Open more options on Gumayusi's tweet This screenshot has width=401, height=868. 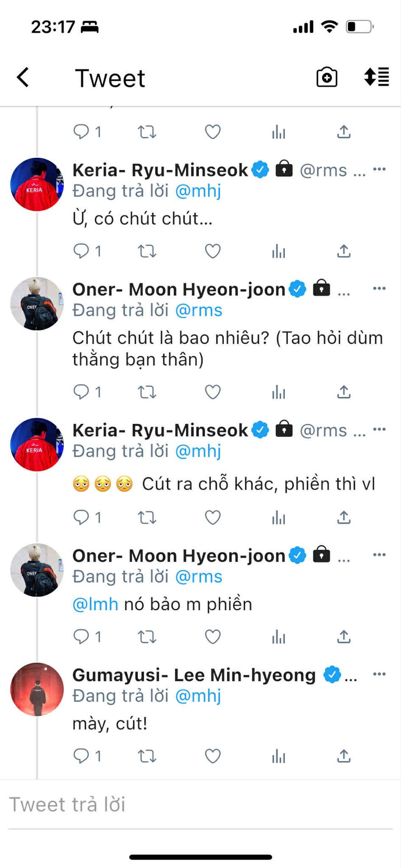[379, 674]
